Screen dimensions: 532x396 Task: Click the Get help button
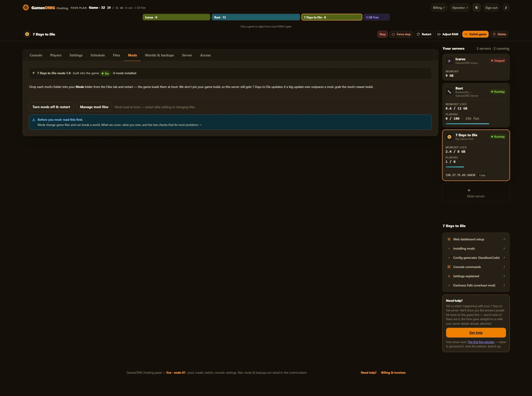[476, 333]
